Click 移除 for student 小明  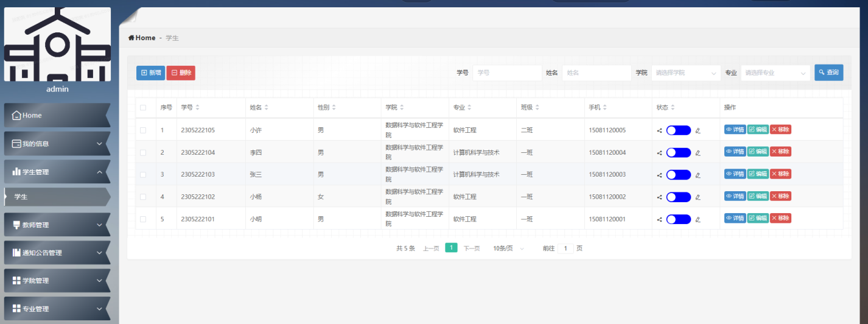(x=781, y=218)
